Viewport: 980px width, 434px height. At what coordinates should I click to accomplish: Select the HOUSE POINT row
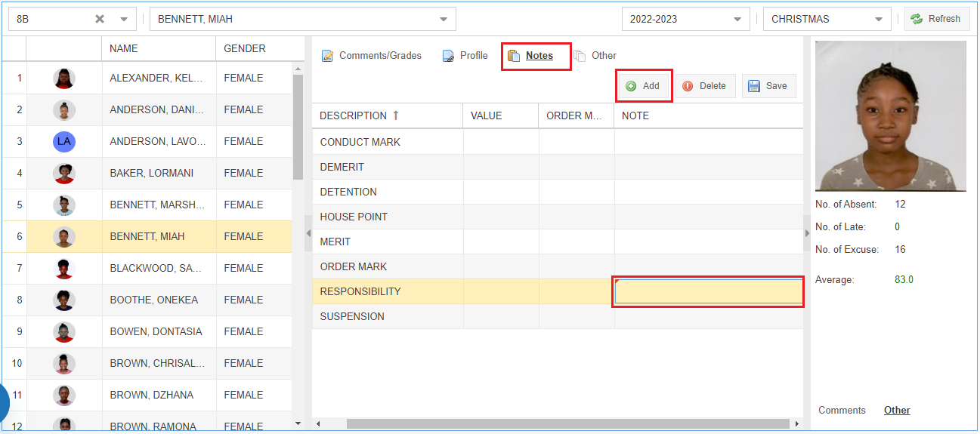tap(558, 217)
